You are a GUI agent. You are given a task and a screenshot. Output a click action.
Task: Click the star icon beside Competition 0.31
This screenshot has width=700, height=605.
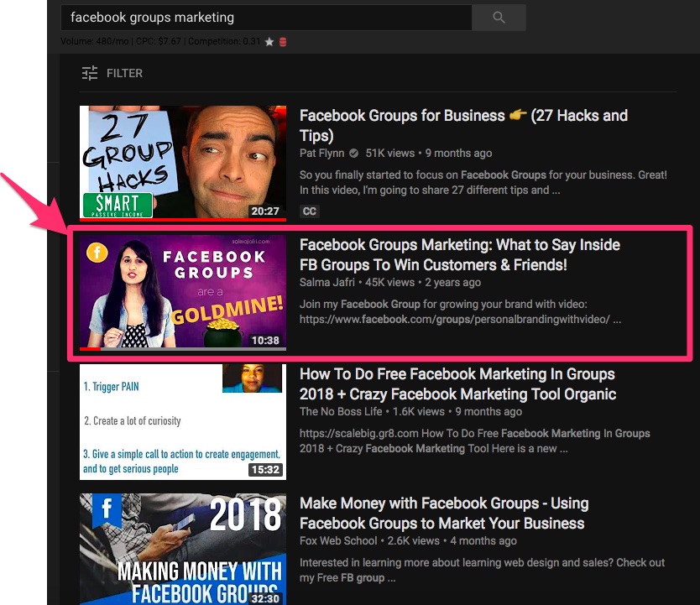(269, 42)
